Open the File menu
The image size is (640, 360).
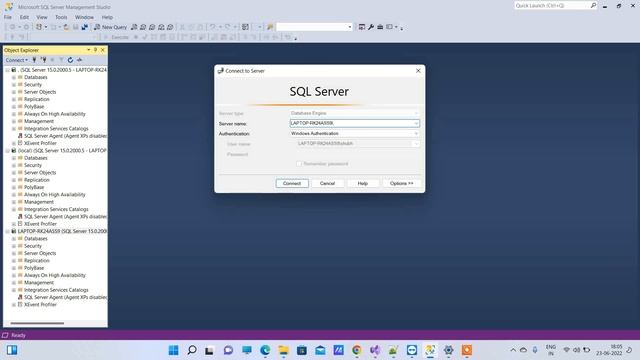pyautogui.click(x=8, y=17)
